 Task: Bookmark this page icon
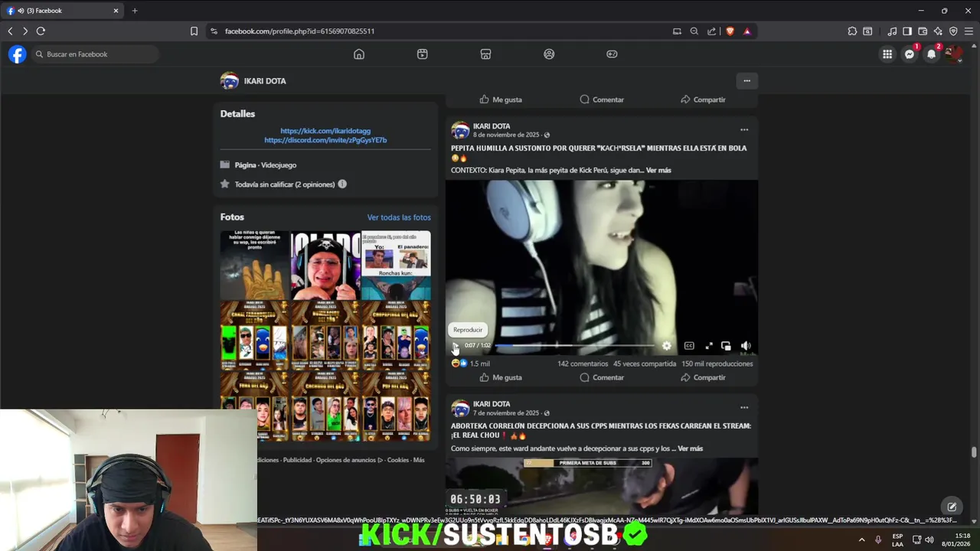[194, 31]
